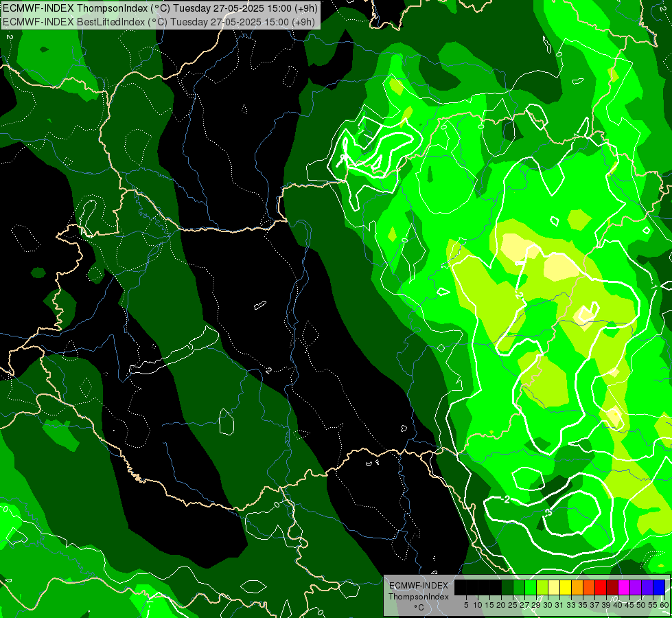Image resolution: width=672 pixels, height=618 pixels.
Task: Pick the magenta 40-45 legend swatch
Action: coord(624,587)
